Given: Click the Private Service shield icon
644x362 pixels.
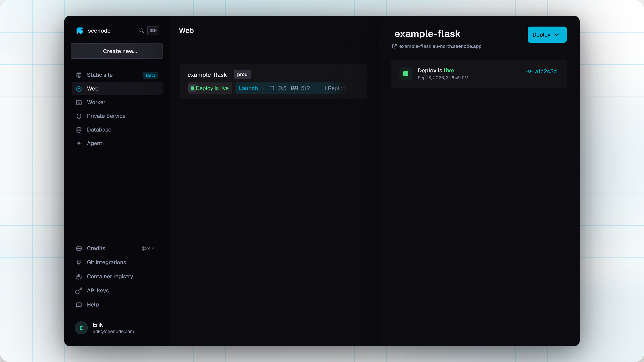Looking at the screenshot, I should pos(79,116).
